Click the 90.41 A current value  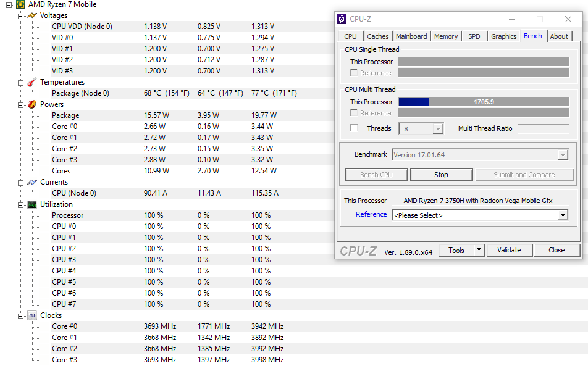point(156,193)
